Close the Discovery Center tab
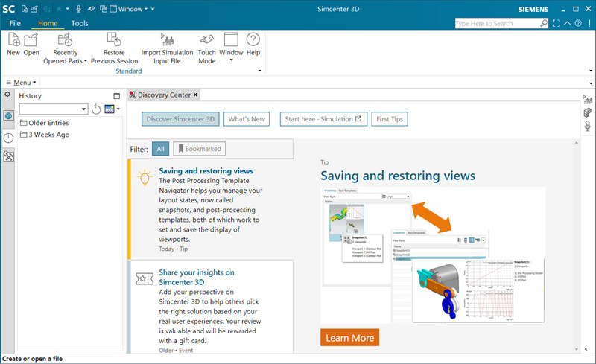Screen dimensions: 596x364 (195, 95)
